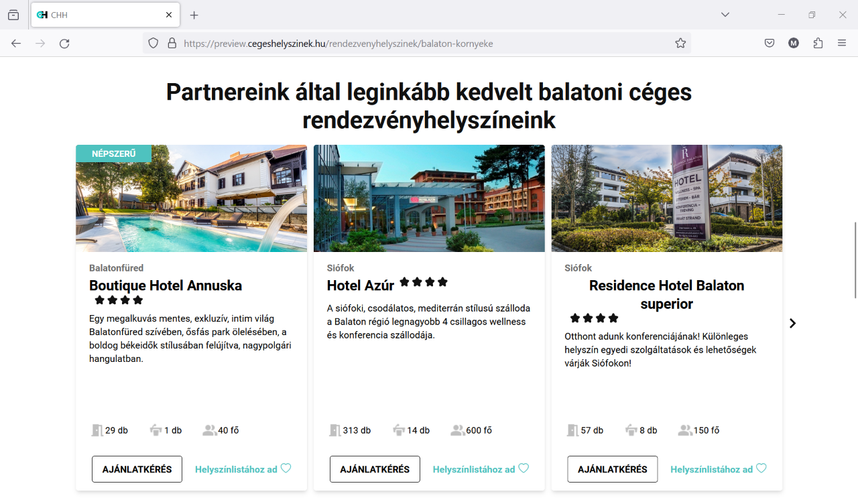
Task: Add Hotel Azúr to venue list
Action: point(474,469)
